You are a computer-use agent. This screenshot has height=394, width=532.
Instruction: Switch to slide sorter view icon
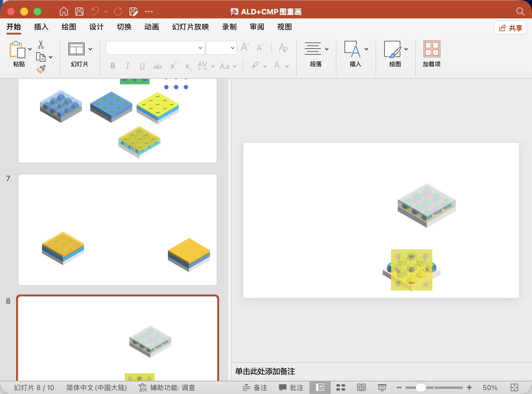(x=340, y=387)
